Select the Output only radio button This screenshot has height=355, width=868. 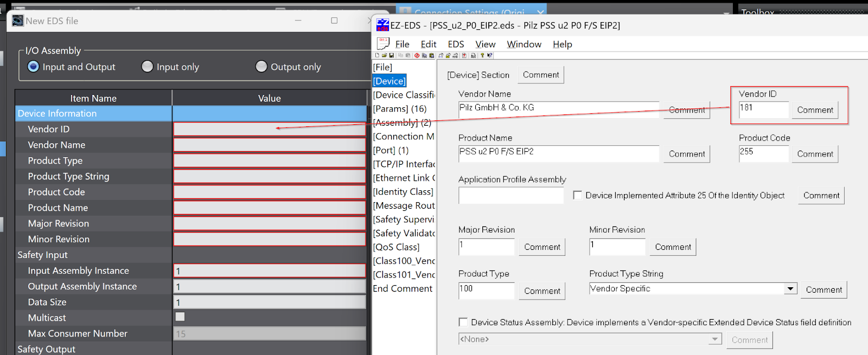[x=261, y=66]
